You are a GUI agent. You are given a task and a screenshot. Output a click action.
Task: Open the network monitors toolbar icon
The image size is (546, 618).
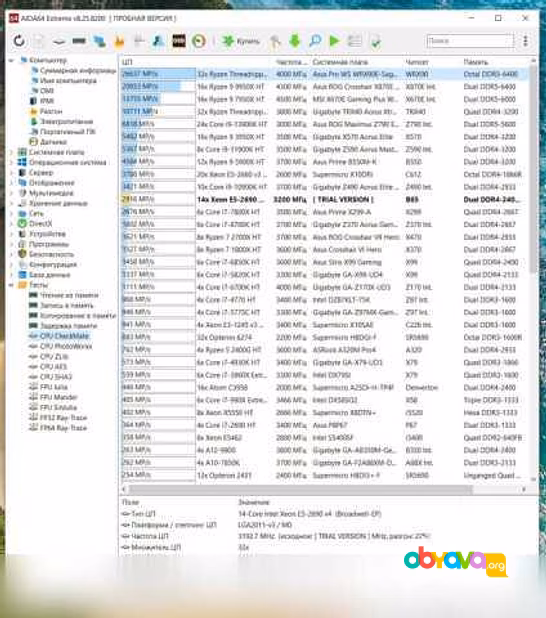click(x=99, y=41)
